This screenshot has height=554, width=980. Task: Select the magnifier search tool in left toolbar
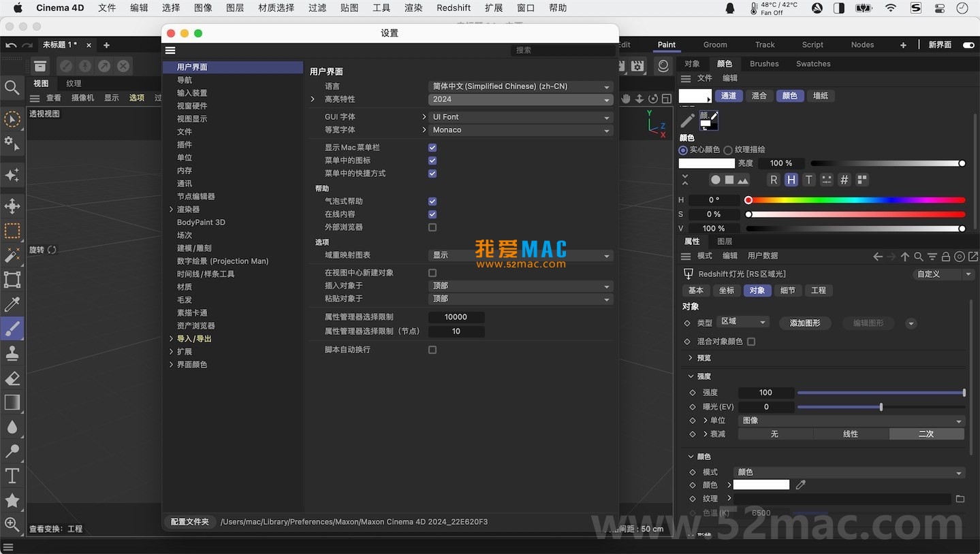(12, 87)
